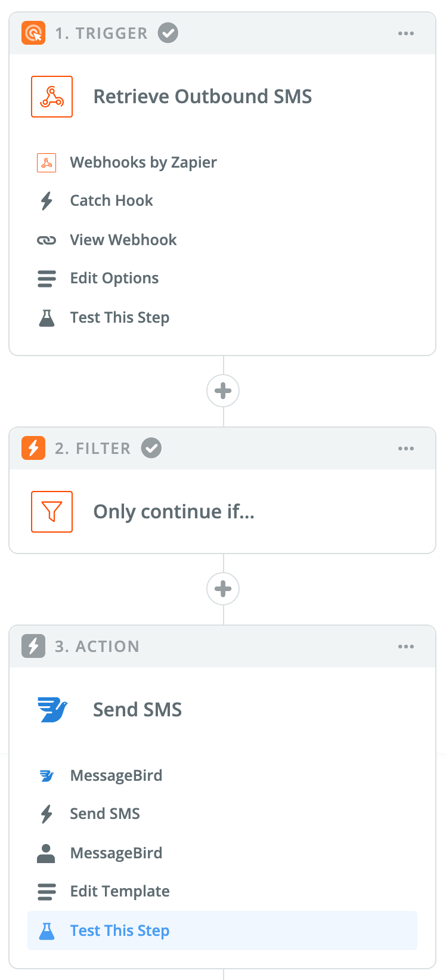Click the Test This Step flask icon
446x980 pixels.
point(47,317)
